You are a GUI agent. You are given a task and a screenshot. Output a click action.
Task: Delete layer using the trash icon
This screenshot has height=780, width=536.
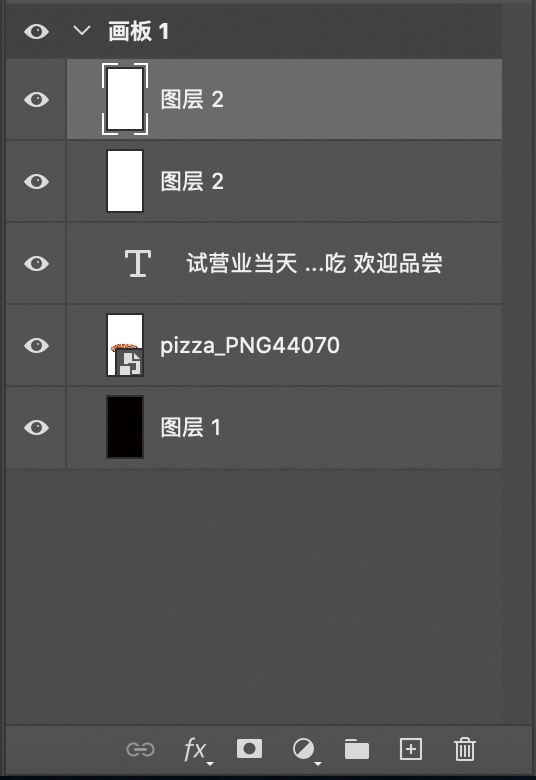pos(465,749)
